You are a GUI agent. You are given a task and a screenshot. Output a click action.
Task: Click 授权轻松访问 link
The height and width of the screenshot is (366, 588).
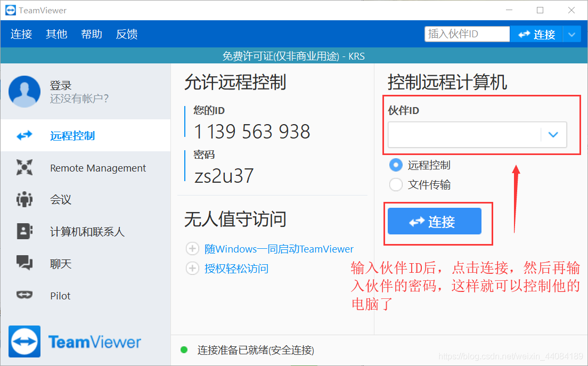(x=236, y=269)
